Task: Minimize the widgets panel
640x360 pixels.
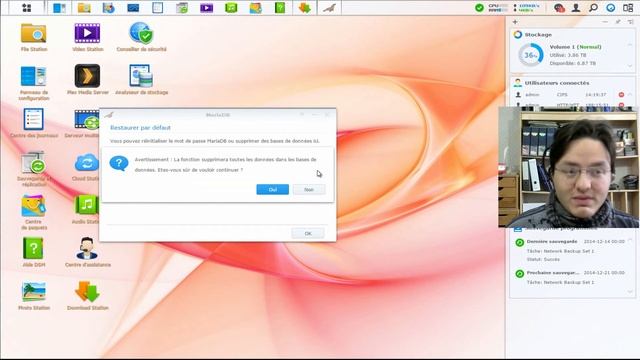Action: pyautogui.click(x=605, y=22)
